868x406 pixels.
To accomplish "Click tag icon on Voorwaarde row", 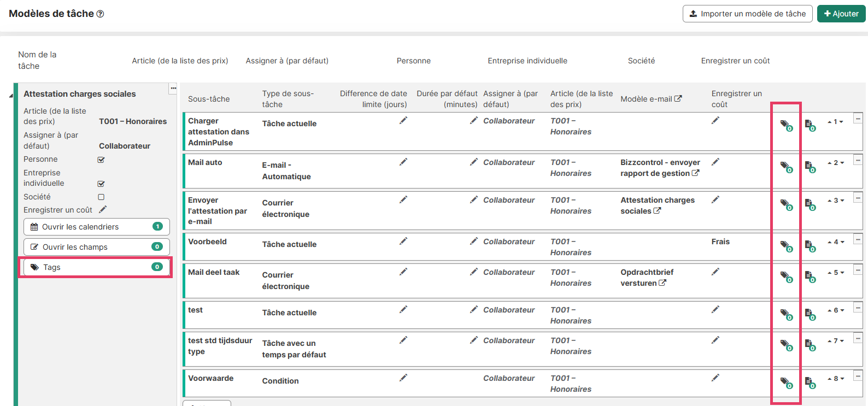I will [785, 383].
